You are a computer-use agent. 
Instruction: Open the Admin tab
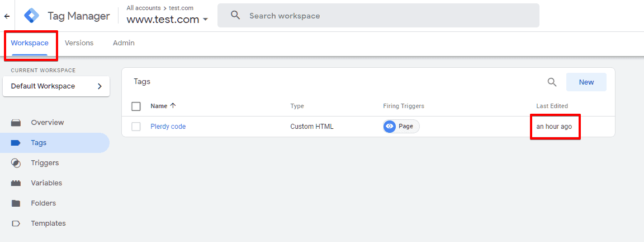[124, 43]
